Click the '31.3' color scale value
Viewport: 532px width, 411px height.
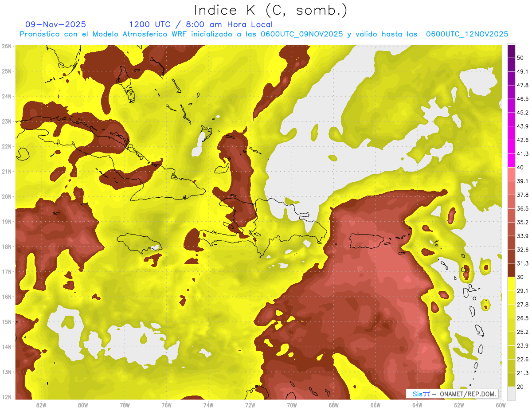pos(523,263)
